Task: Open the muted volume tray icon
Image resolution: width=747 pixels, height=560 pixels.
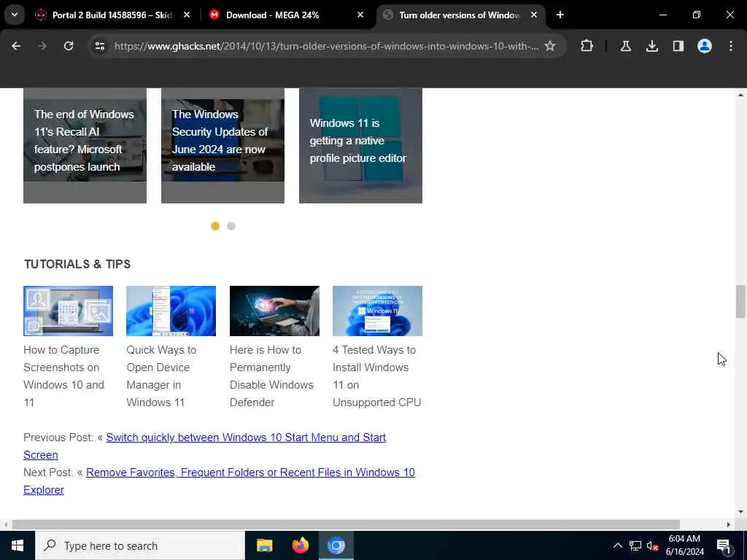Action: [x=652, y=545]
